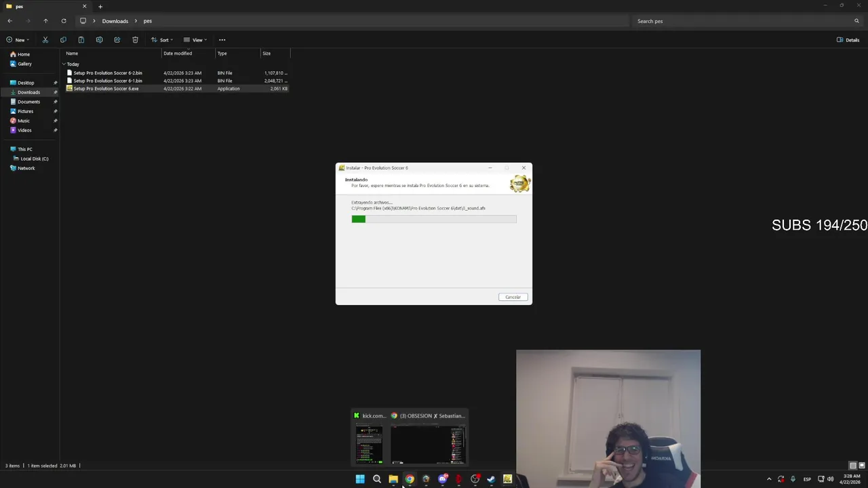Click Google Chrome icon on taskbar

click(410, 479)
